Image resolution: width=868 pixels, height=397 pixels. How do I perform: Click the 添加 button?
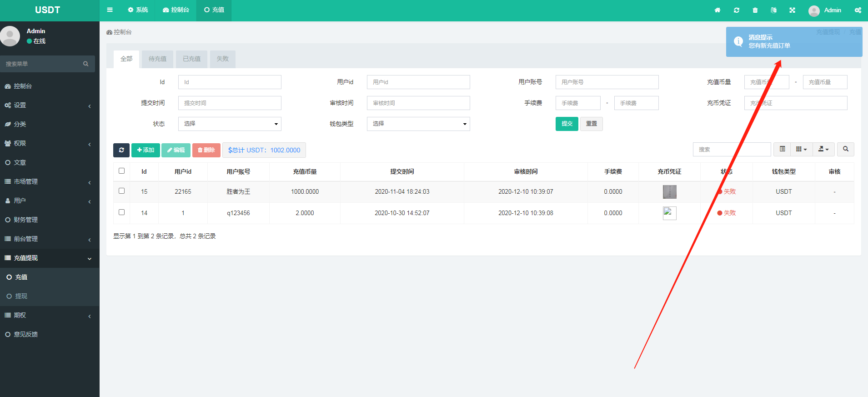click(146, 150)
